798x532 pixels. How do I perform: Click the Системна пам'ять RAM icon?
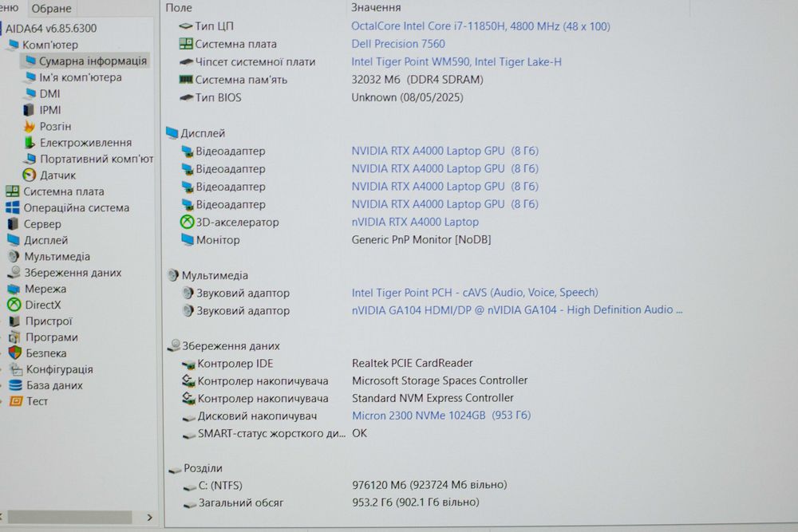tap(186, 79)
